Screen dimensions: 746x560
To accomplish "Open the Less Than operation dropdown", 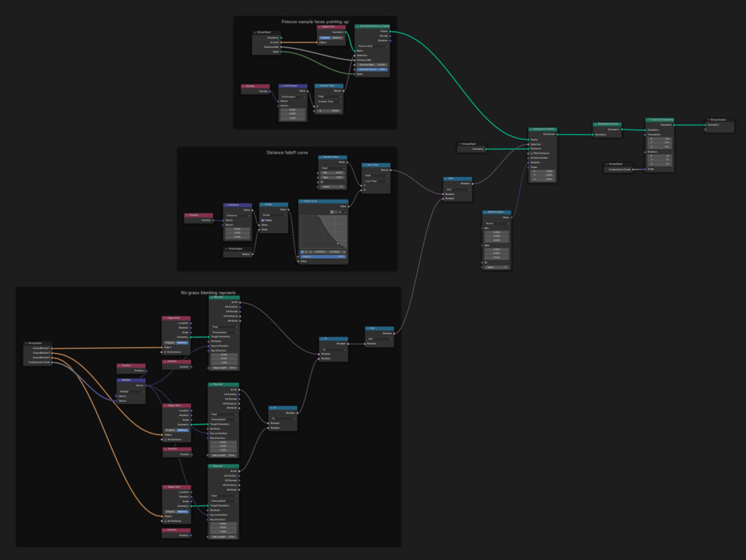I will pyautogui.click(x=377, y=181).
